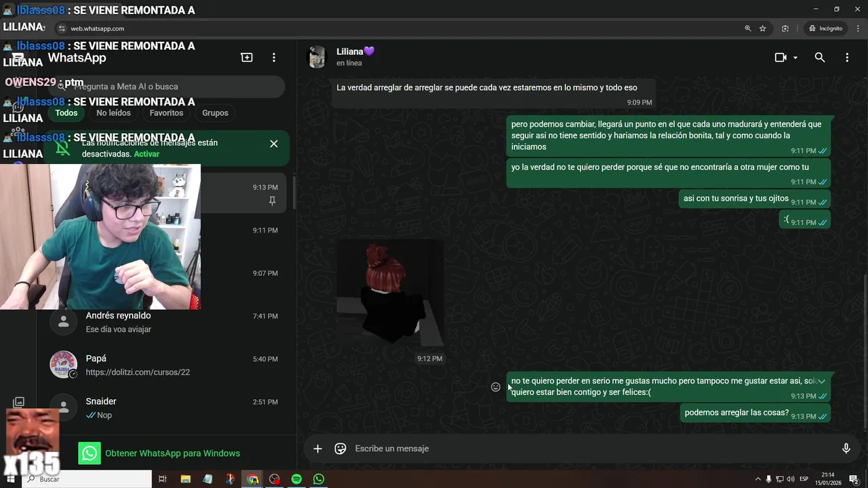Click the ESP language indicator
Image resolution: width=868 pixels, height=488 pixels.
click(x=804, y=479)
